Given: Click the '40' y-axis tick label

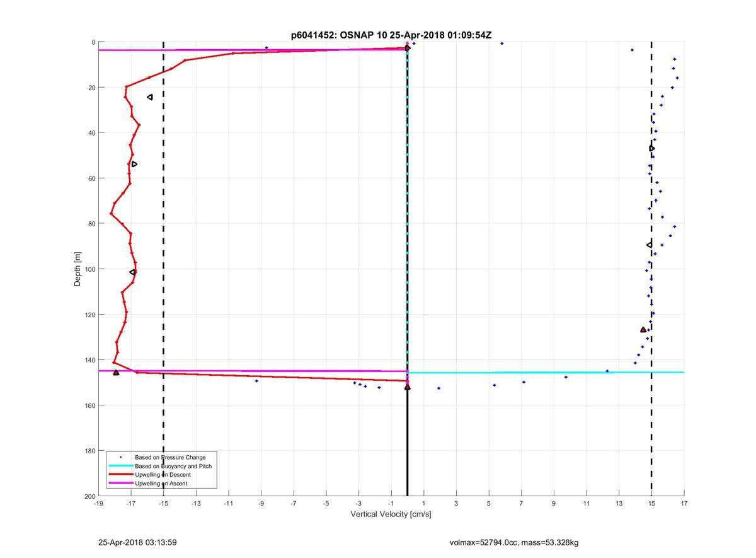Looking at the screenshot, I should (91, 133).
